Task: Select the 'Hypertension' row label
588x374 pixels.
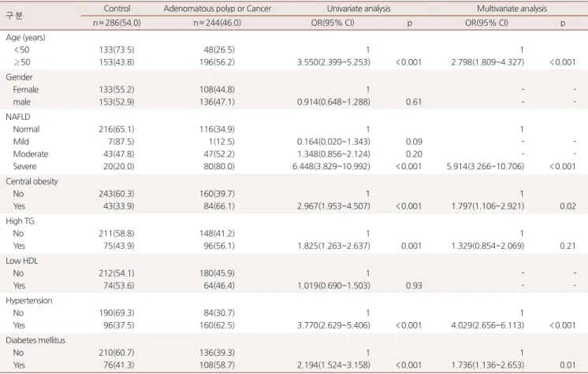Action: (x=29, y=301)
